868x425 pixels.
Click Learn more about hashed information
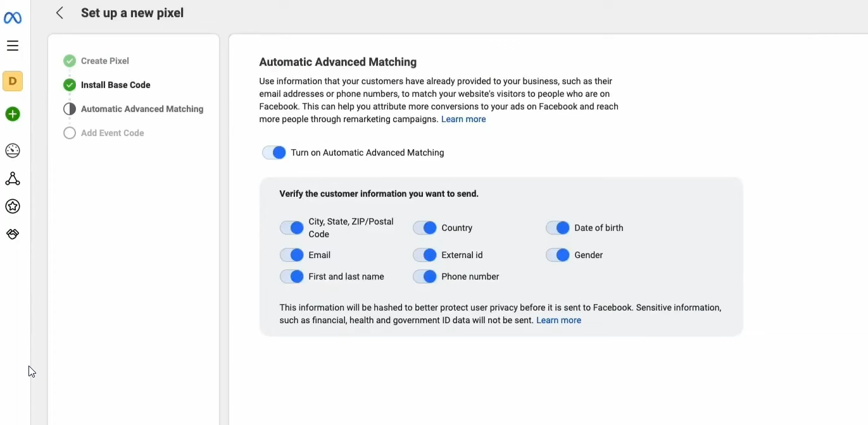pos(558,321)
